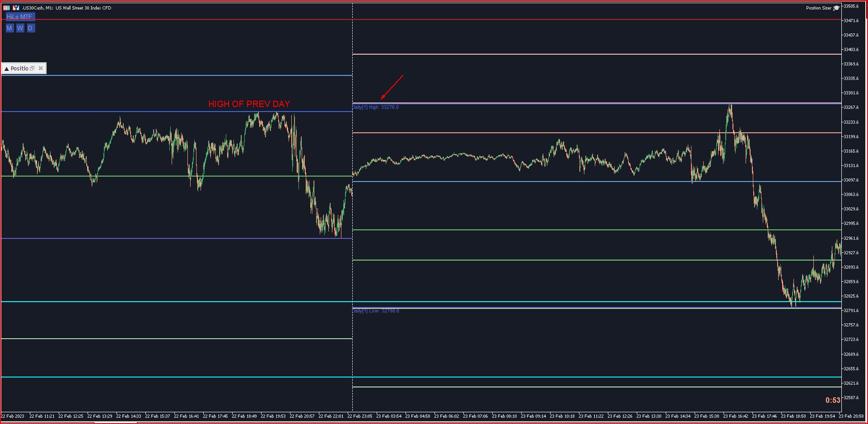Screen dimensions: 868x424
Task: Toggle the D daily HiLo levels button
Action: point(31,28)
